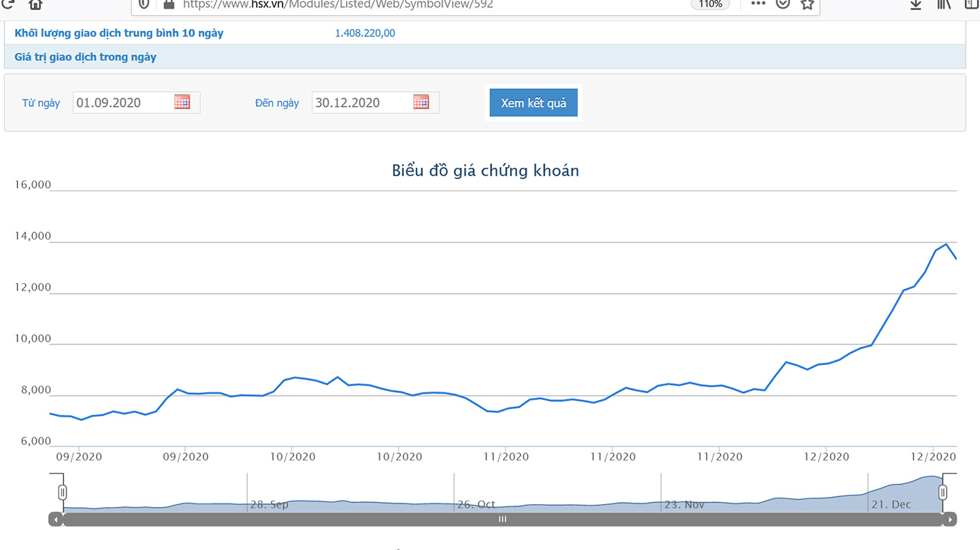Image resolution: width=980 pixels, height=550 pixels.
Task: Open the Library bookshelf icon
Action: 943,4
